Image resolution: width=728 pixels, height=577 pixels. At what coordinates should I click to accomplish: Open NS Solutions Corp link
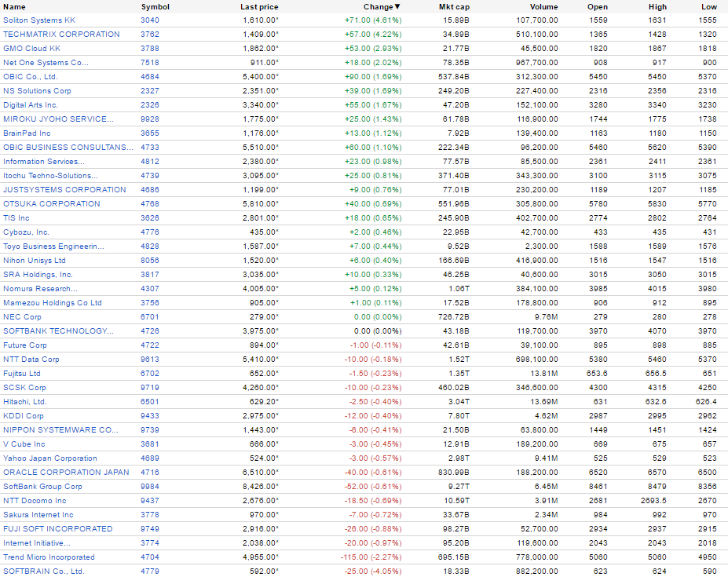pyautogui.click(x=37, y=91)
